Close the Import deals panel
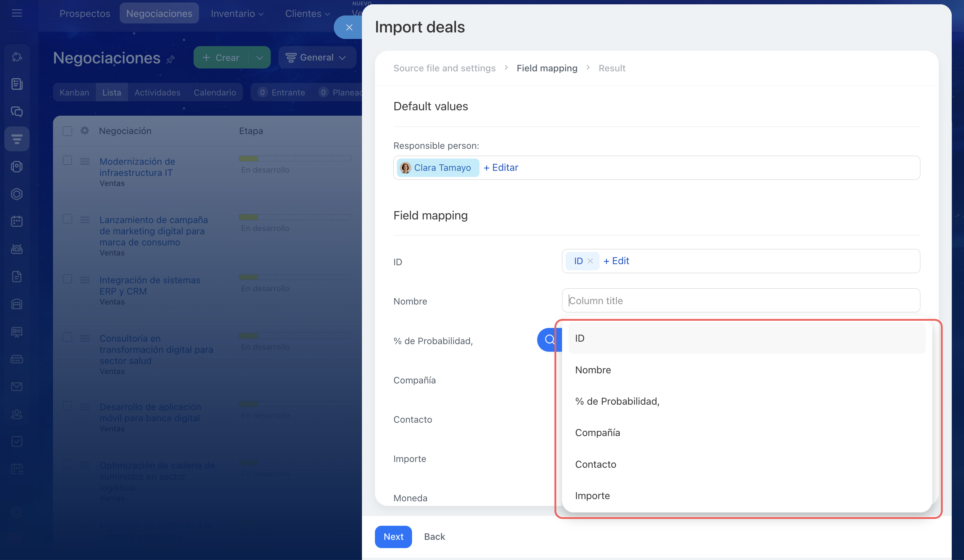Image resolution: width=964 pixels, height=560 pixels. pyautogui.click(x=349, y=27)
